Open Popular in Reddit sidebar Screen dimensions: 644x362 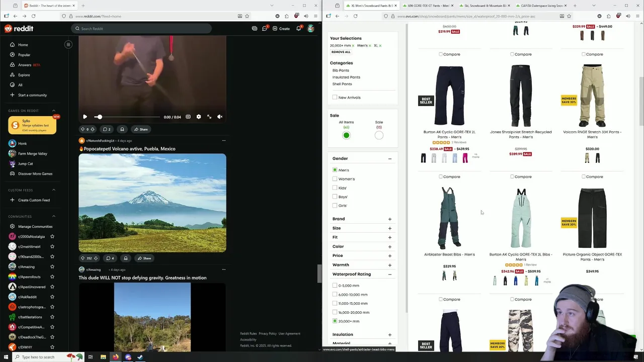[x=24, y=55]
